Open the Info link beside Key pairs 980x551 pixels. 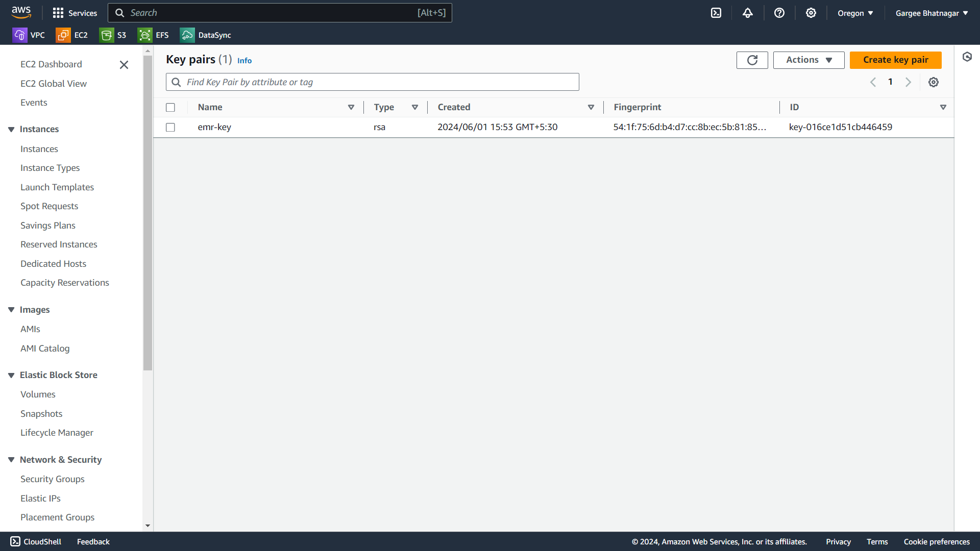click(244, 61)
